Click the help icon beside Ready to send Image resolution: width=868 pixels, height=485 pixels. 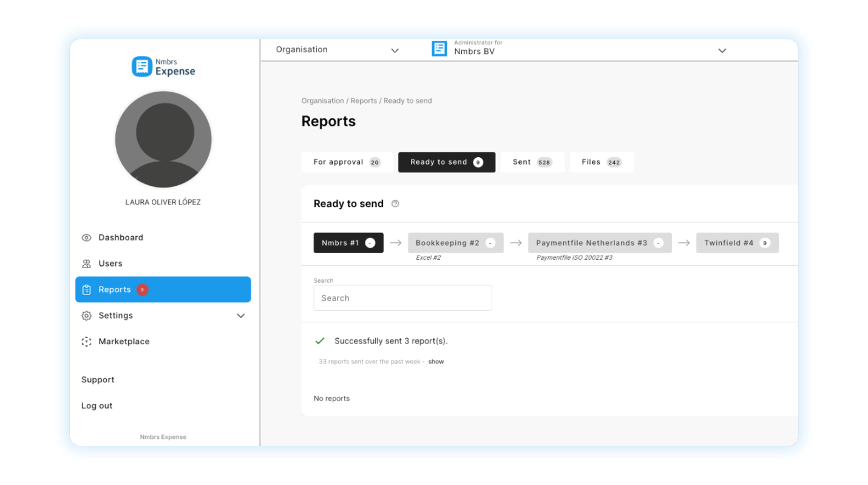point(395,204)
